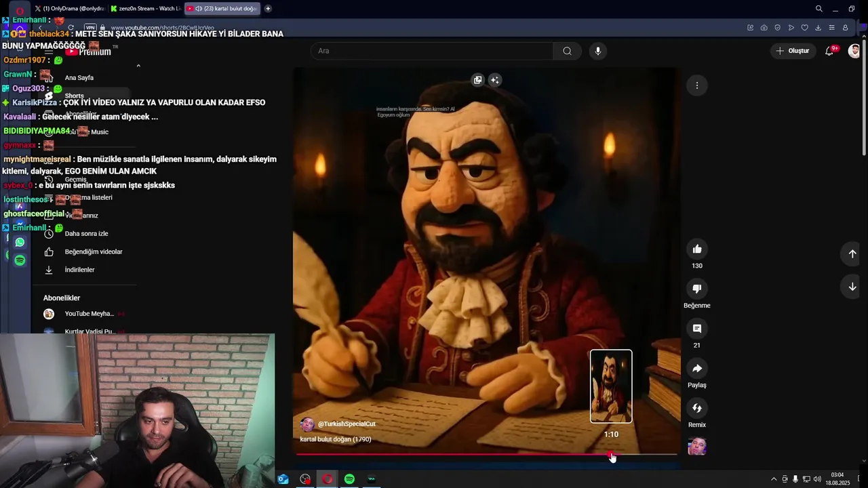
Task: Open the three-dot menu beside the short
Action: click(x=696, y=85)
